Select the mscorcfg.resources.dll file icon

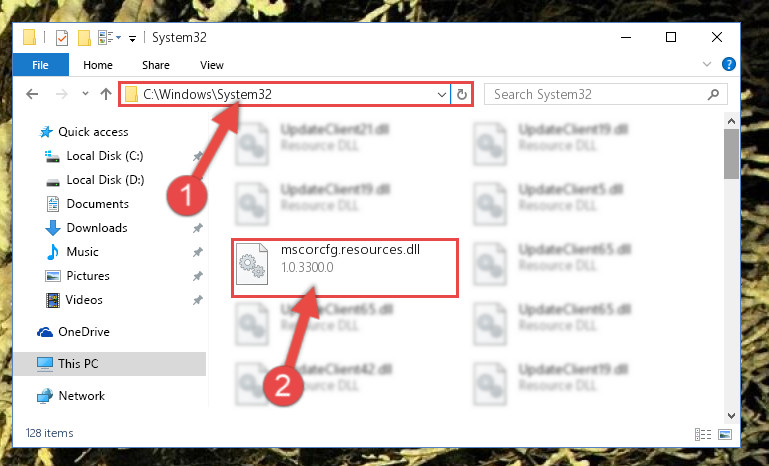(x=252, y=264)
